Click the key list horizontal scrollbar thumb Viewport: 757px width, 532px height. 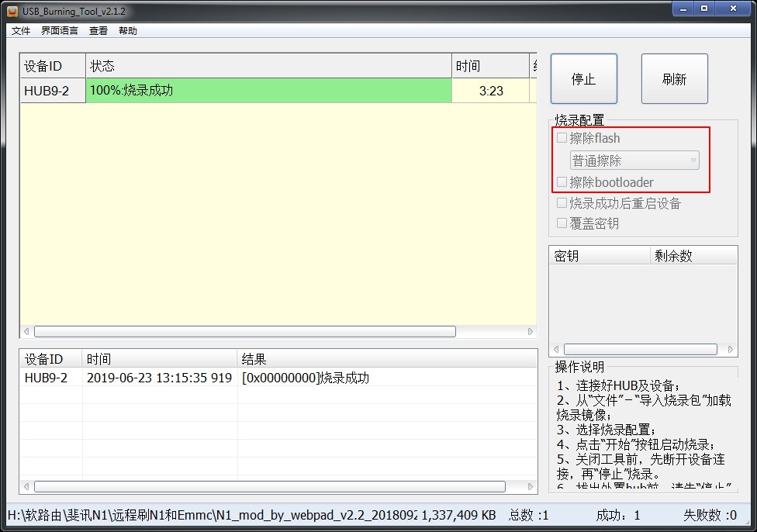tap(641, 349)
